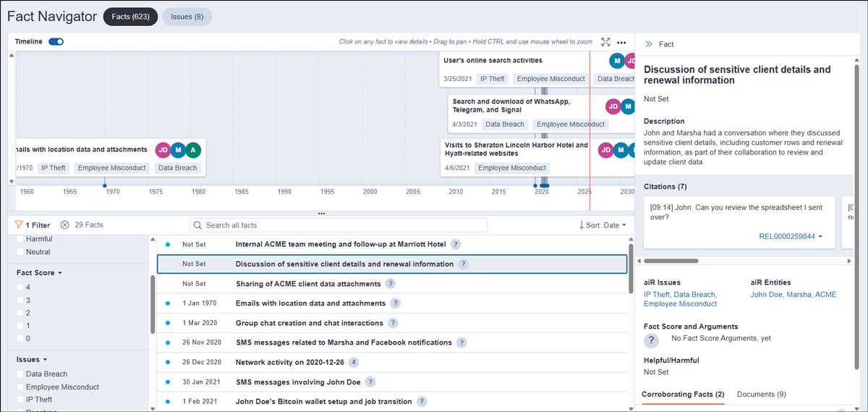Click score badge for Emails with location data row
Image resolution: width=868 pixels, height=412 pixels.
(x=395, y=303)
